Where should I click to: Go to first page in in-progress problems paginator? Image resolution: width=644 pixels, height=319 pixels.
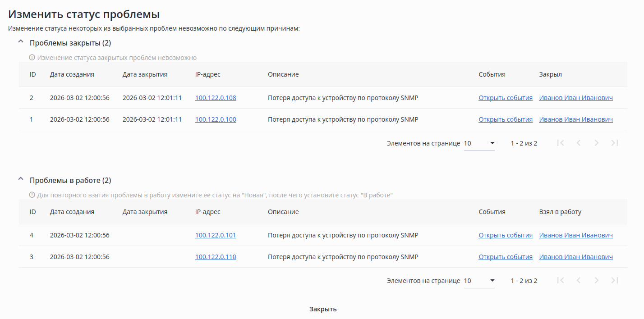pos(561,280)
